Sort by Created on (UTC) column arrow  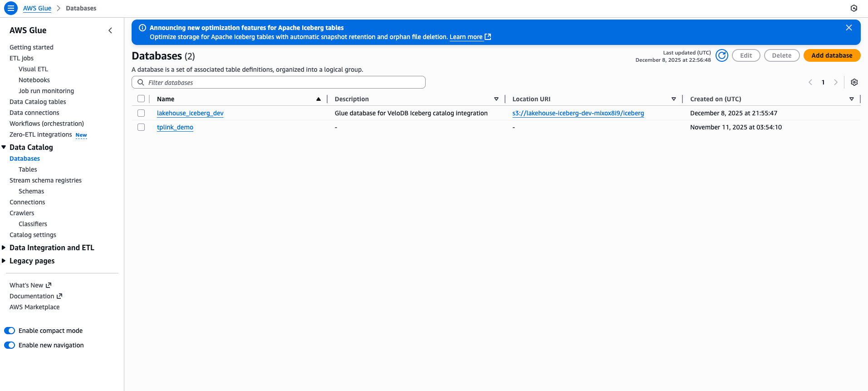852,99
